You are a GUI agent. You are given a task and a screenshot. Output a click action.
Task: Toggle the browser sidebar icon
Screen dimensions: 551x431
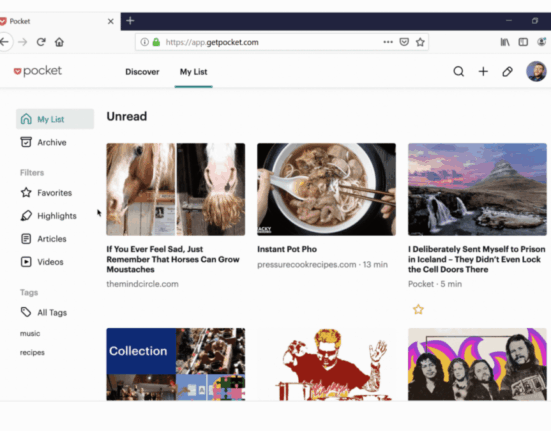pos(523,42)
